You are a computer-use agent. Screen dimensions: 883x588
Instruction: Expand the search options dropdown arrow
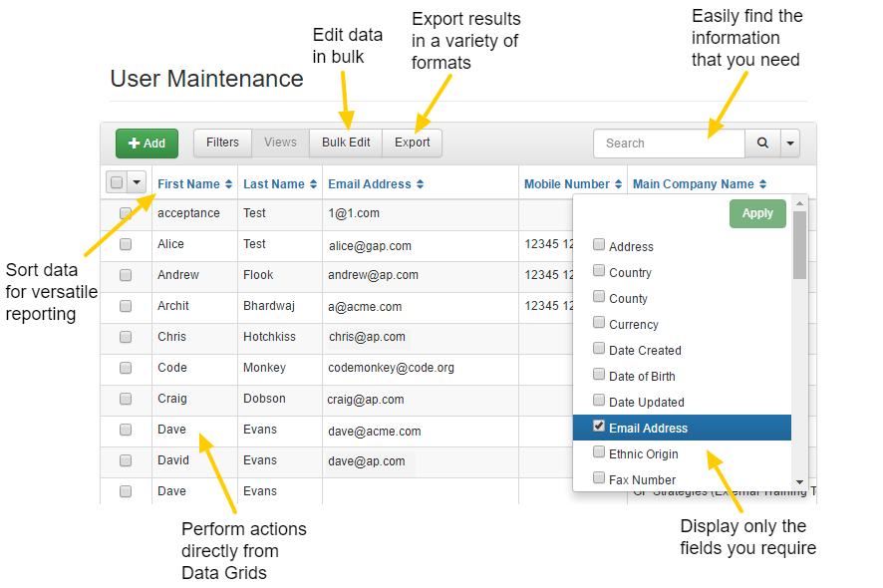(x=790, y=143)
